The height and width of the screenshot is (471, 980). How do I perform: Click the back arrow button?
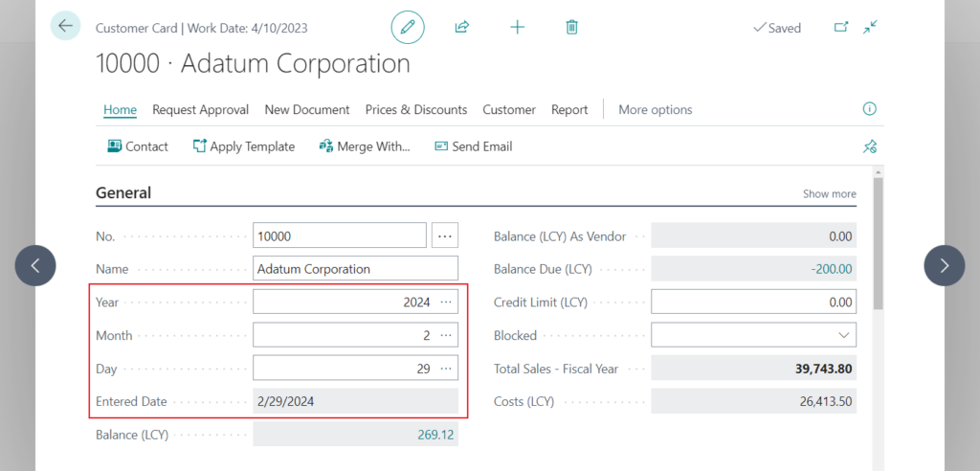point(65,26)
